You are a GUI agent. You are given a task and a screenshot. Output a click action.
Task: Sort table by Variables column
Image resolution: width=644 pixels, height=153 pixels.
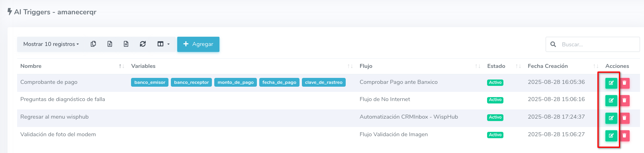click(242, 66)
